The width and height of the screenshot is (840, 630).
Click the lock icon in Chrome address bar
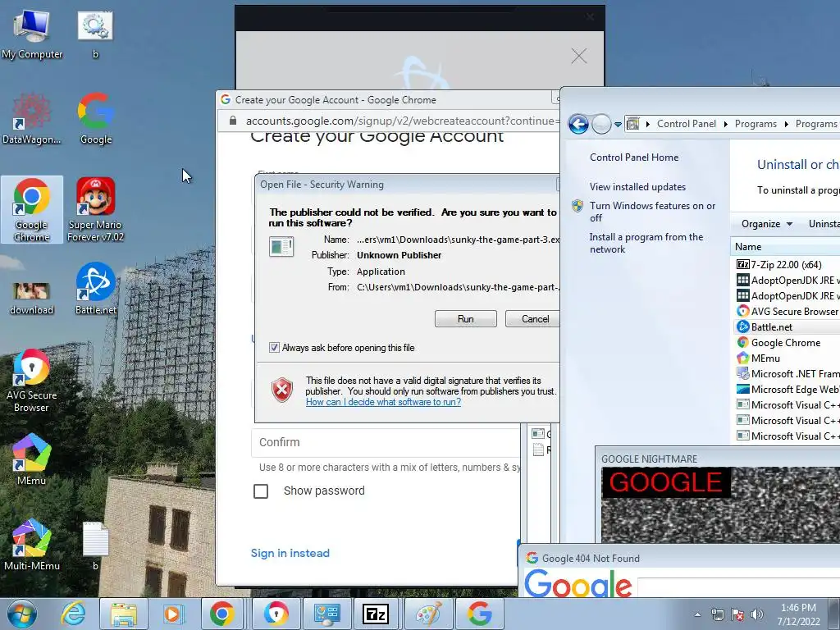[232, 121]
